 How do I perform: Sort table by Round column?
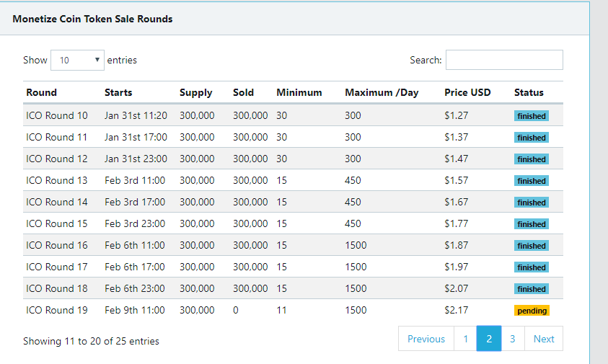click(x=42, y=92)
